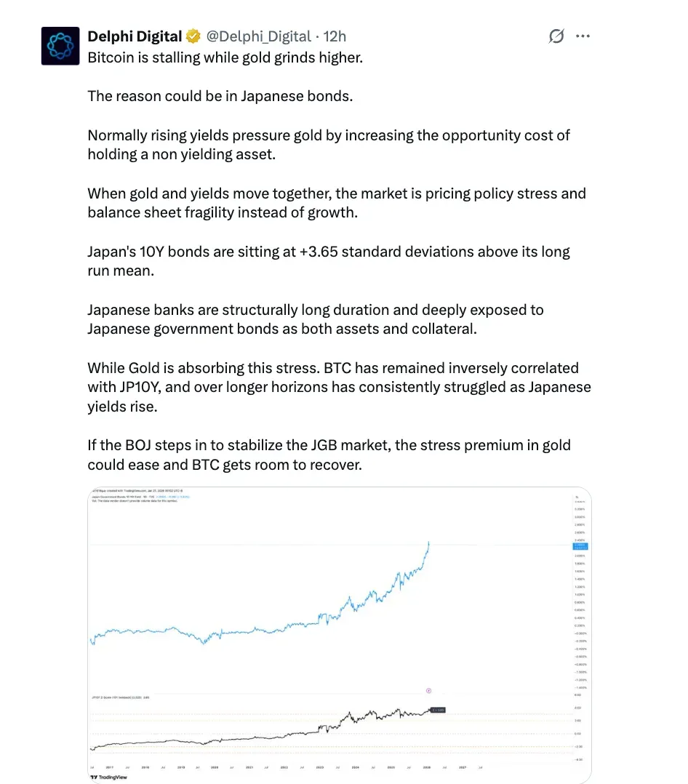Open the post's three-dot options menu

point(583,36)
